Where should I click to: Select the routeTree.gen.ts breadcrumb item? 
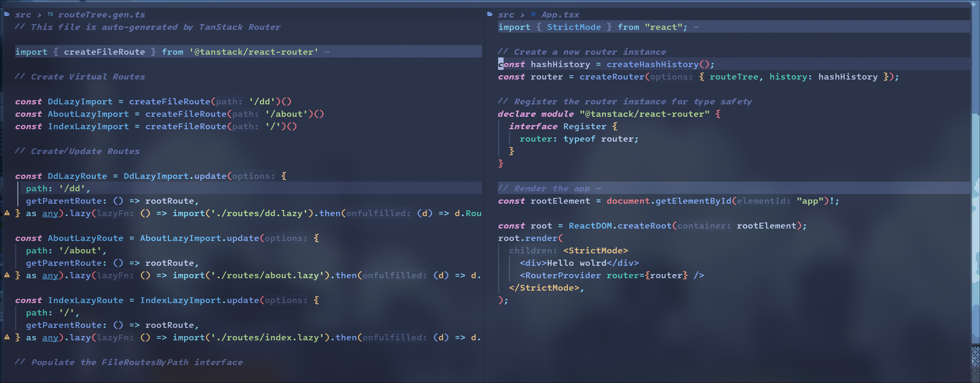point(102,15)
